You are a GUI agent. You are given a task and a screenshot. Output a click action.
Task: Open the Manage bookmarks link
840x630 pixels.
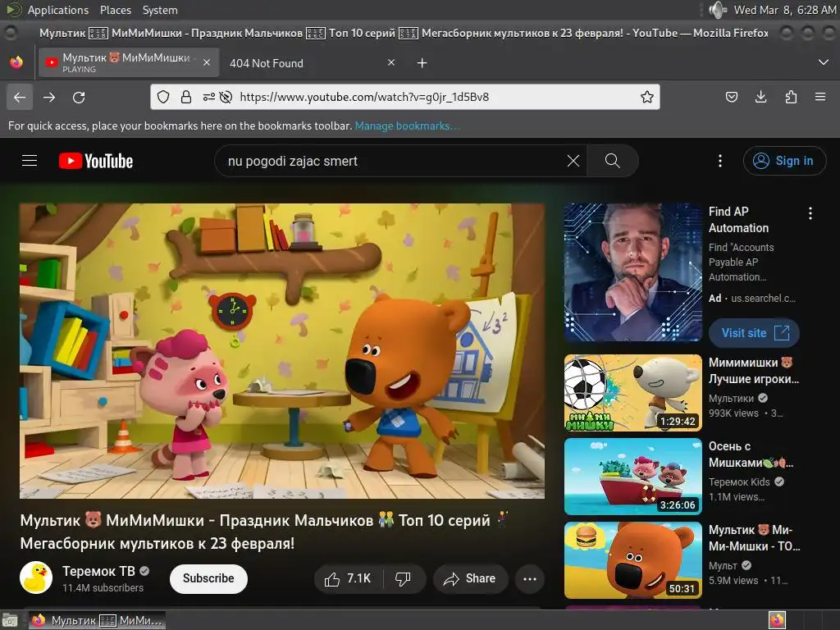pos(407,126)
